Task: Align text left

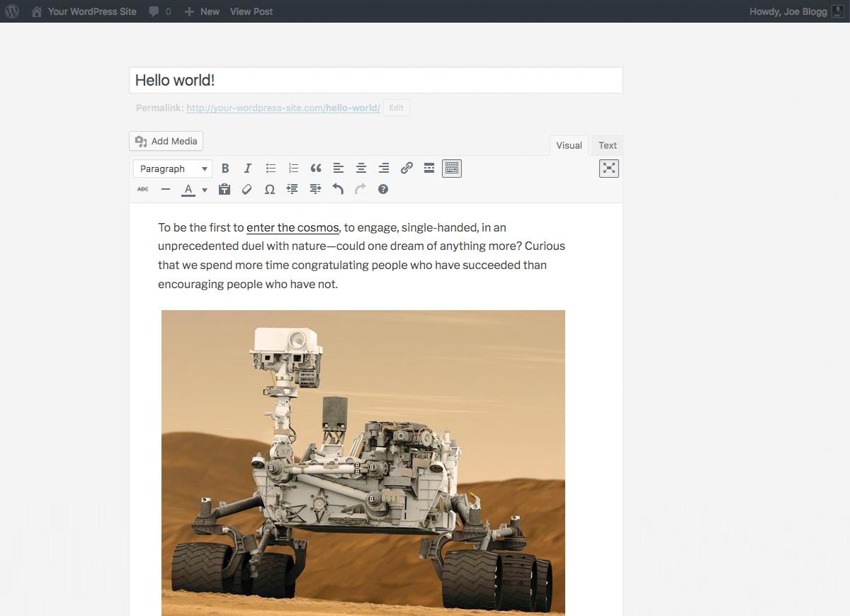Action: [x=339, y=169]
